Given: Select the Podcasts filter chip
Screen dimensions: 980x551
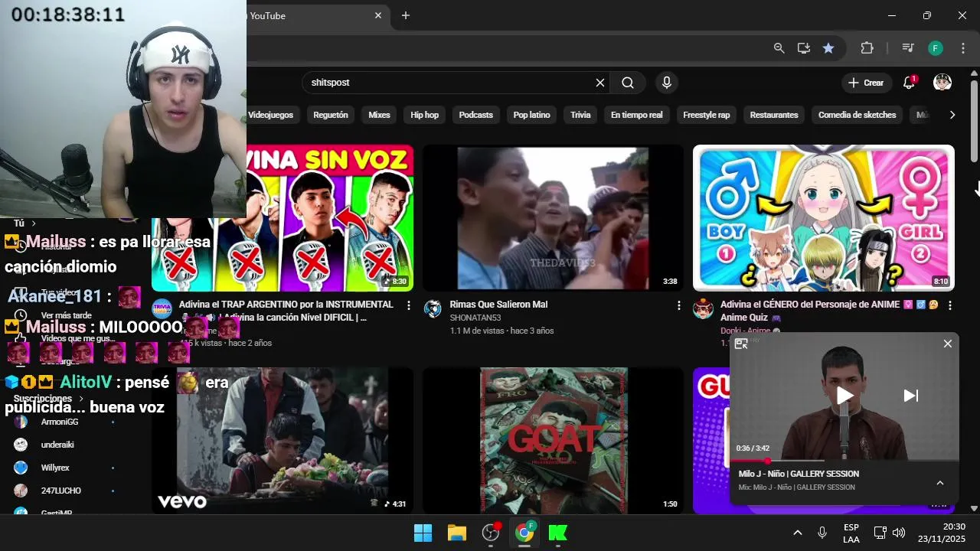Looking at the screenshot, I should point(475,115).
